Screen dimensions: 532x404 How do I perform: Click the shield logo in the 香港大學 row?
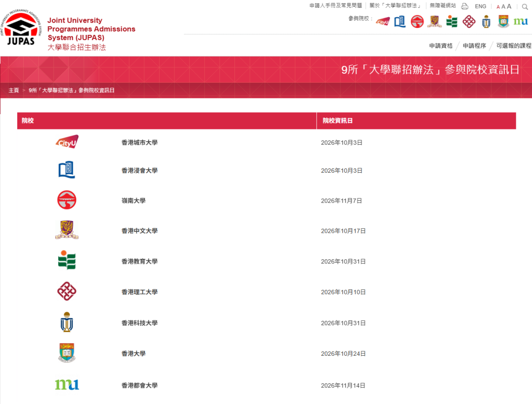coord(66,353)
